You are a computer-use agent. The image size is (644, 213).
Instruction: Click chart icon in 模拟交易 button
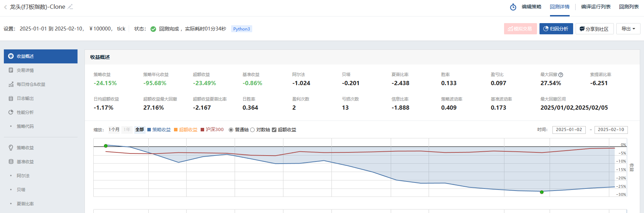pyautogui.click(x=510, y=29)
